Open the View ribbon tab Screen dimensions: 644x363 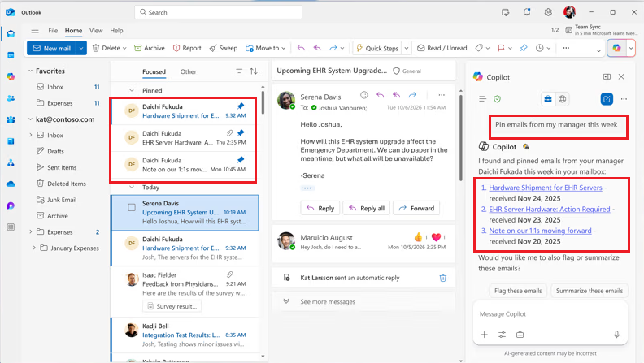(96, 30)
